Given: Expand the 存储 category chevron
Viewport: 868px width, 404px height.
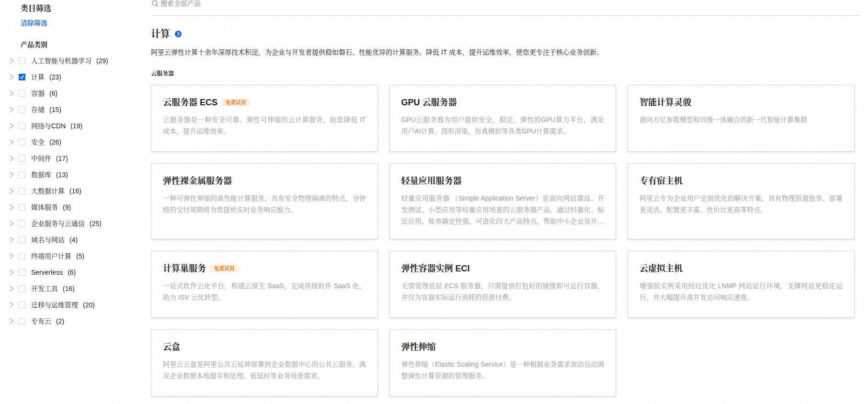Looking at the screenshot, I should 11,110.
